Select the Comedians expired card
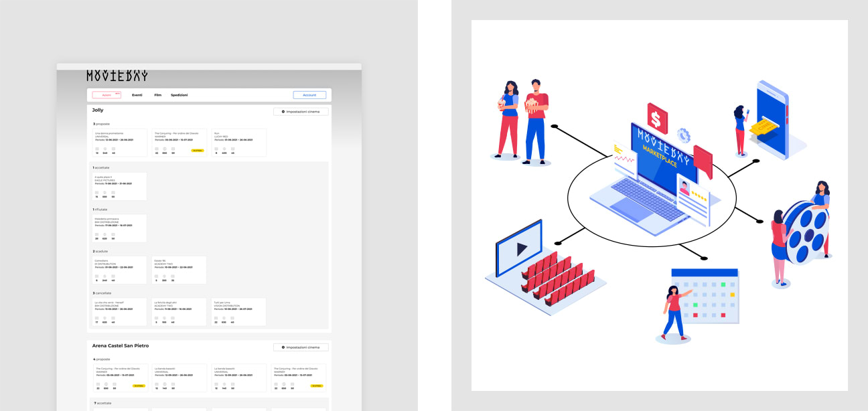868x411 pixels. [x=119, y=270]
